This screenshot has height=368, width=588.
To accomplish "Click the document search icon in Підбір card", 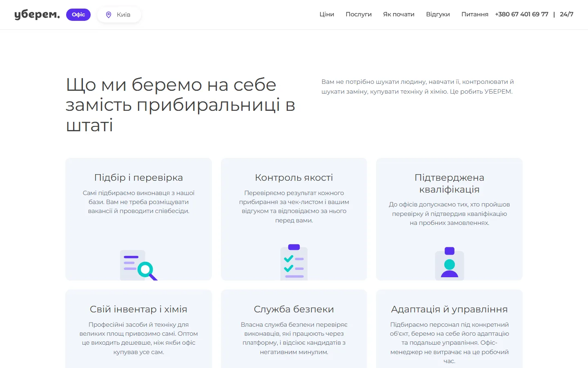I will pos(138,265).
